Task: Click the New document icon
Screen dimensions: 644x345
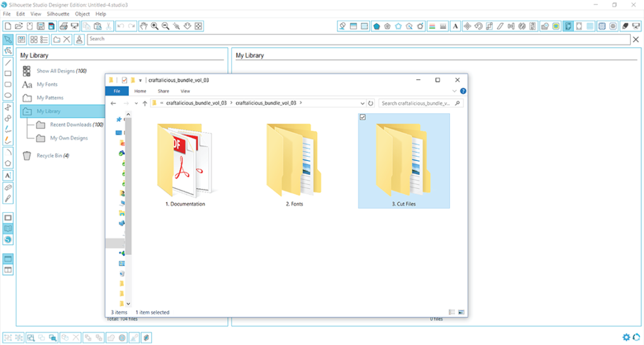Action: (x=8, y=26)
